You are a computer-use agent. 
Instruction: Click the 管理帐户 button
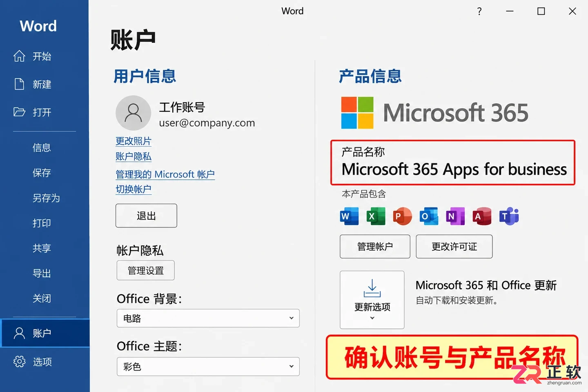[x=375, y=246]
